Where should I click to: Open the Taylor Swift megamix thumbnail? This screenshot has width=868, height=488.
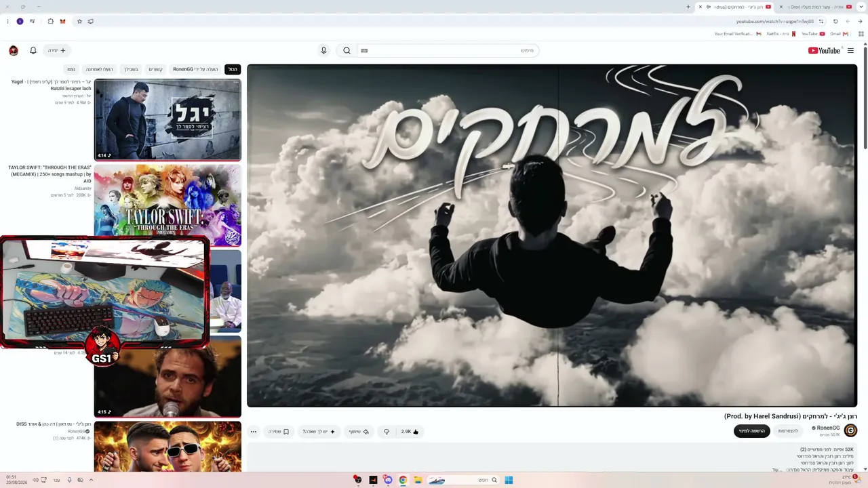(x=167, y=205)
